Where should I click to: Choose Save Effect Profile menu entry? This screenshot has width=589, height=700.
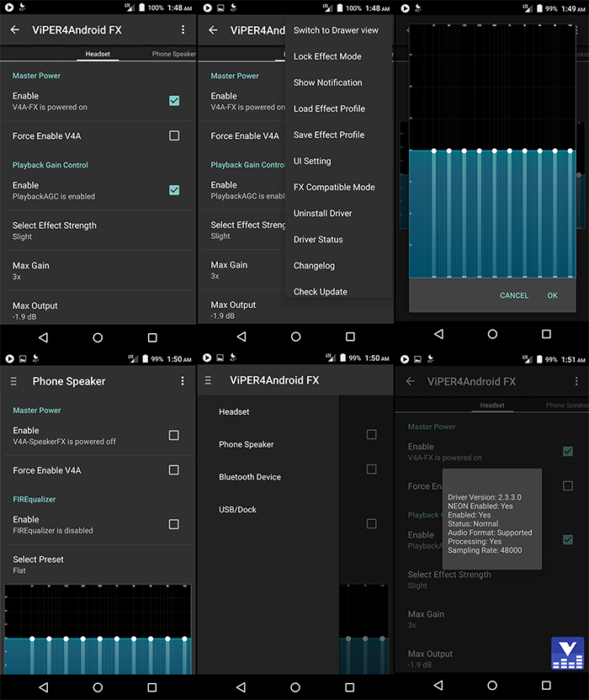coord(338,135)
